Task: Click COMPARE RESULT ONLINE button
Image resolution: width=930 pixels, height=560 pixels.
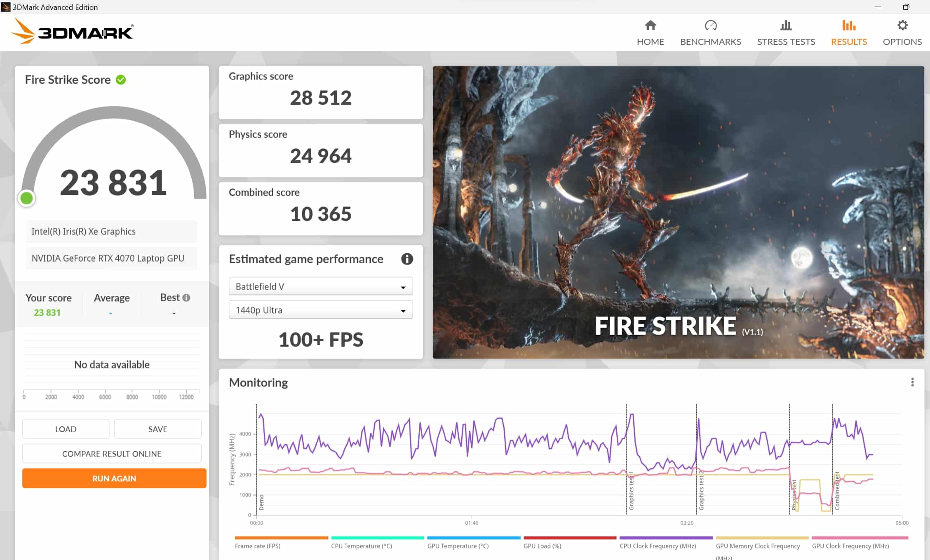Action: 112,454
